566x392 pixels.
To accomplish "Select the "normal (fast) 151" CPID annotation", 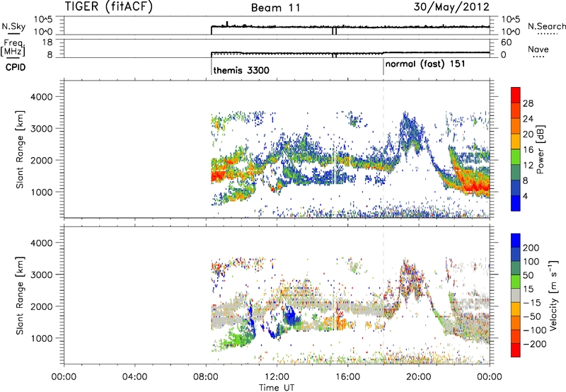I will click(425, 64).
